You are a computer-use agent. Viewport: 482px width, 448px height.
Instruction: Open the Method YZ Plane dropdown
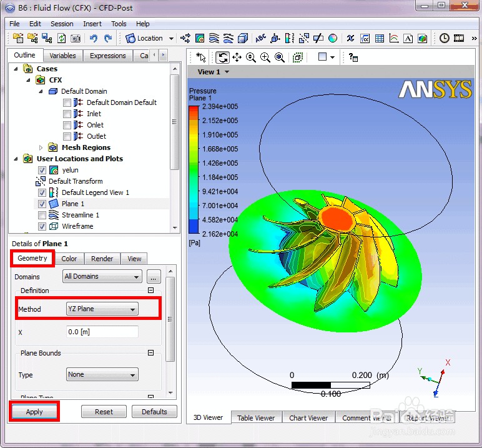click(x=102, y=309)
